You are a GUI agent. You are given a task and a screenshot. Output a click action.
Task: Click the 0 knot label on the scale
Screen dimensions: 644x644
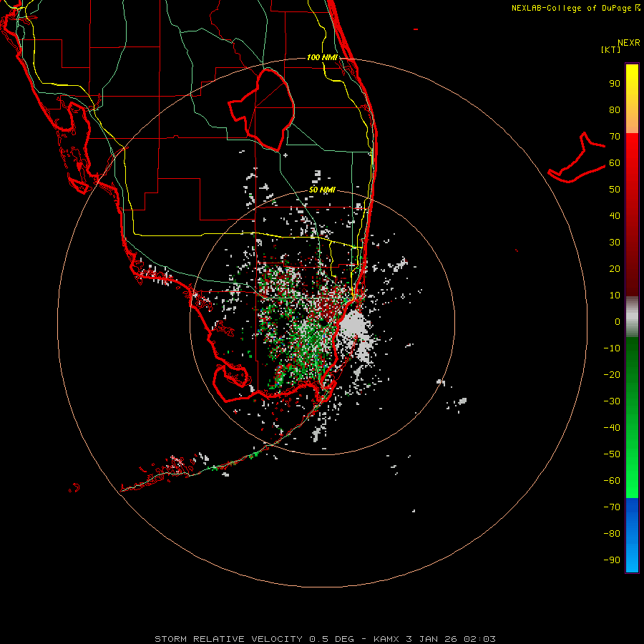618,322
